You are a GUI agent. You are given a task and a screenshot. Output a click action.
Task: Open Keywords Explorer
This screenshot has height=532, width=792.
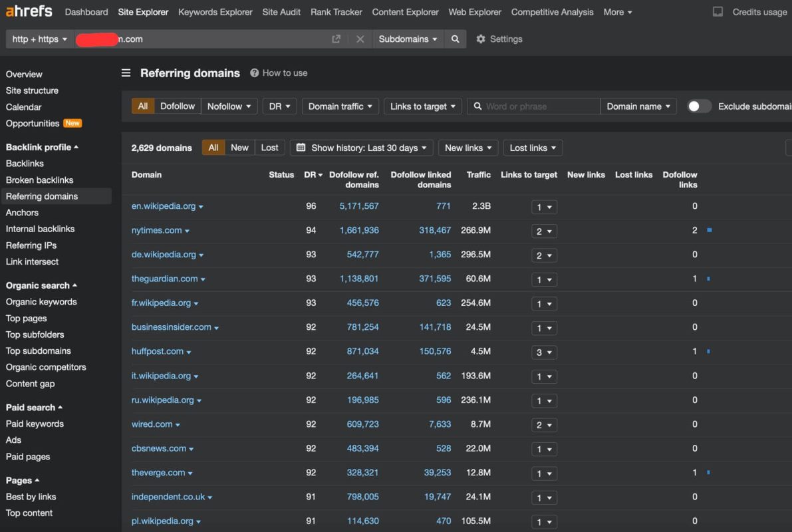point(215,11)
